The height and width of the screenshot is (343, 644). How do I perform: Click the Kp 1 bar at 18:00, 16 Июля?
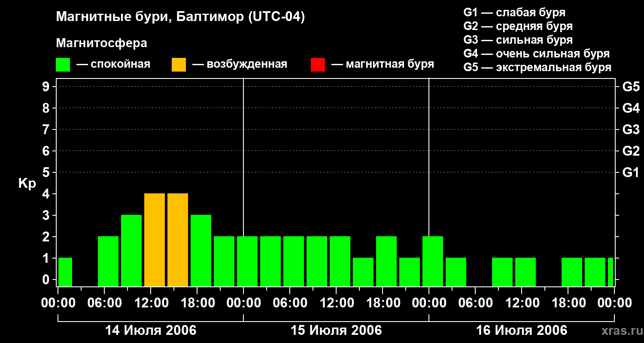coord(572,272)
